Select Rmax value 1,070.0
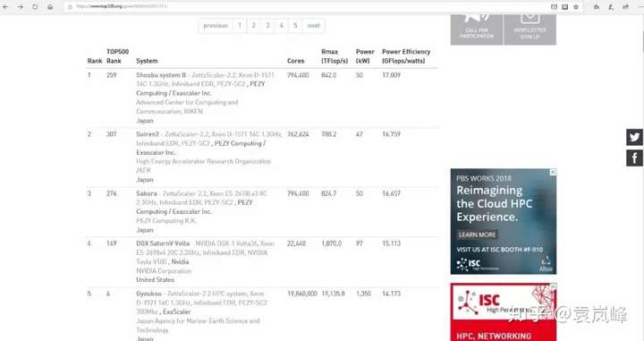644x341 pixels. coord(332,243)
